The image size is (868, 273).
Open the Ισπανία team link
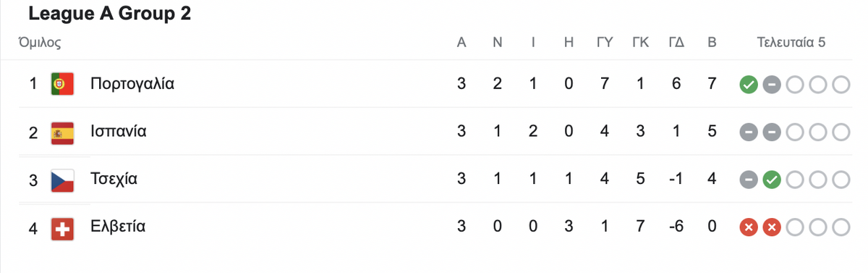(119, 133)
